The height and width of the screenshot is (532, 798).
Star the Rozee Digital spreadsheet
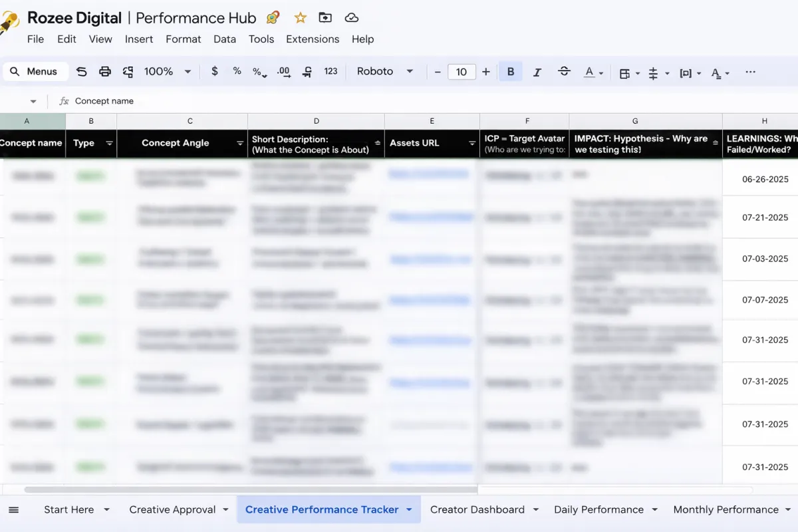tap(301, 18)
